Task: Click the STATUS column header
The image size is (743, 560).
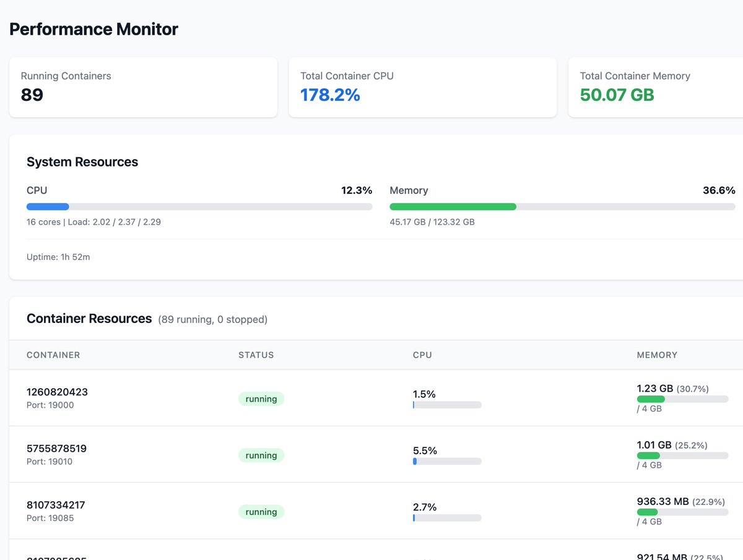Action: [x=256, y=355]
